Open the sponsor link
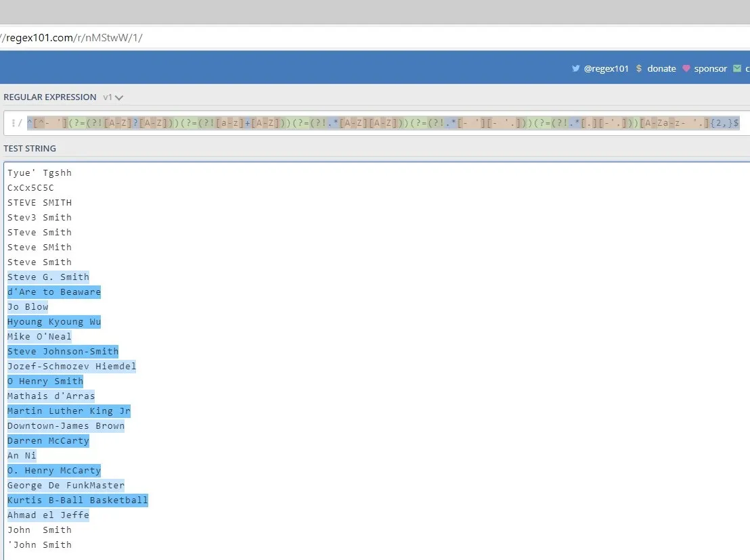This screenshot has width=750, height=560. (x=710, y=69)
